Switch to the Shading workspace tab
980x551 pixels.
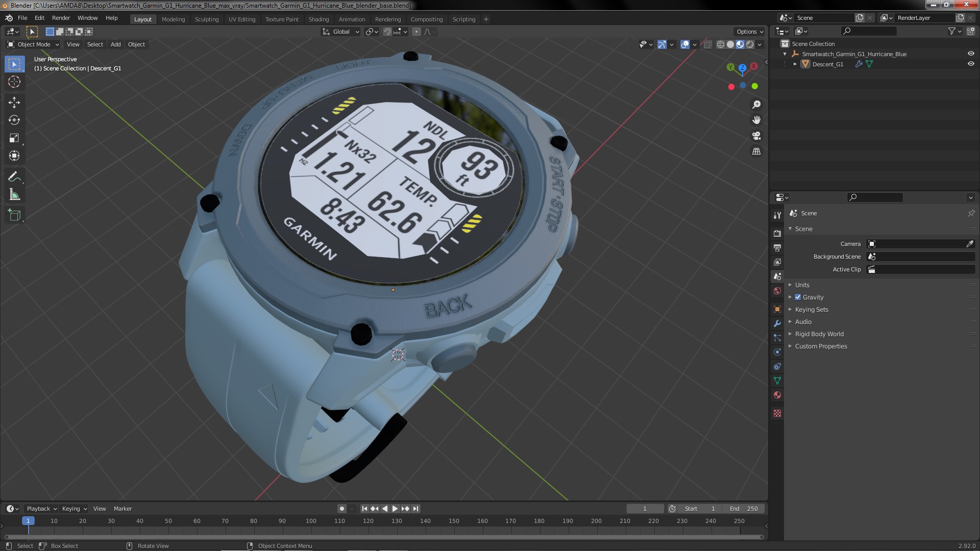point(318,19)
